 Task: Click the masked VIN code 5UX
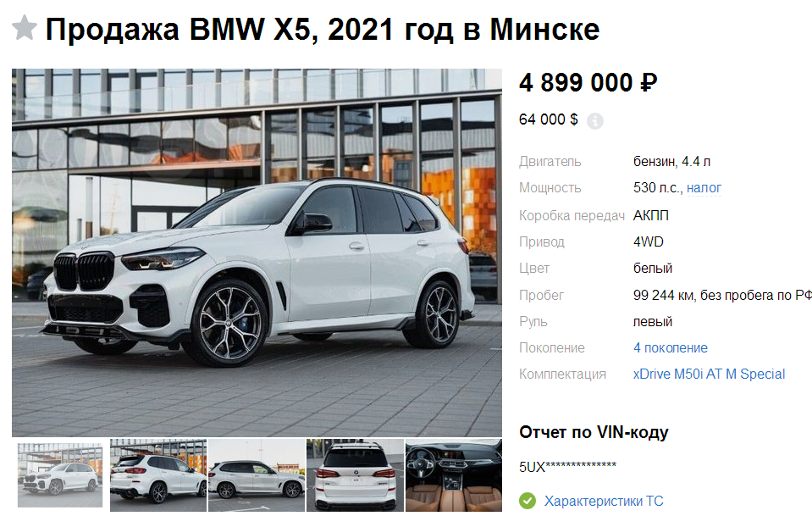[567, 467]
